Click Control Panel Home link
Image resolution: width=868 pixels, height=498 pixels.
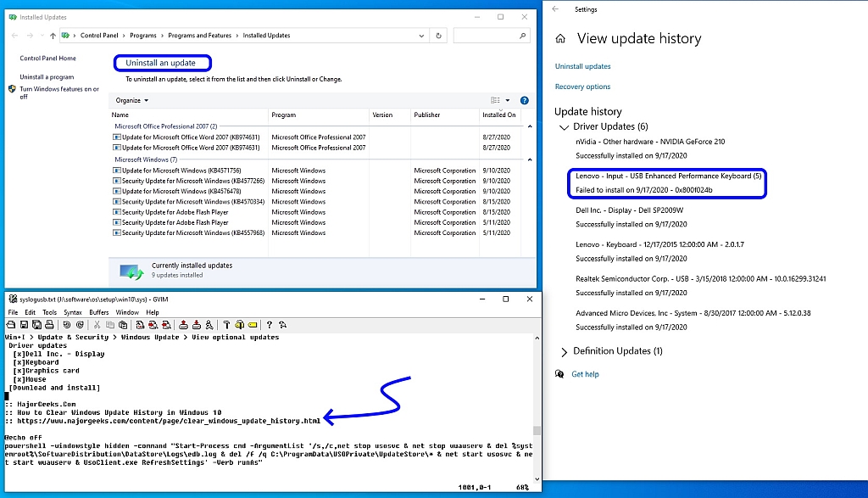47,59
